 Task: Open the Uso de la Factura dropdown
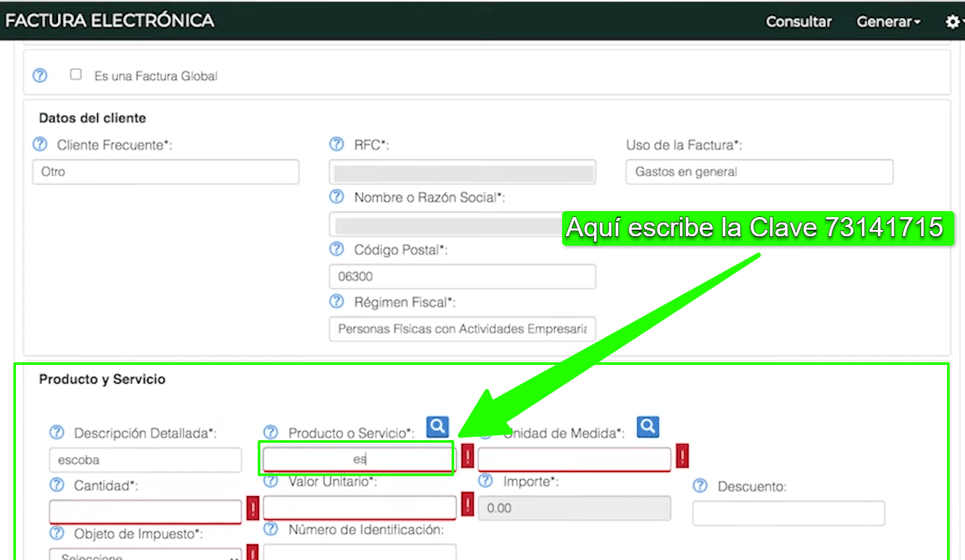(759, 172)
